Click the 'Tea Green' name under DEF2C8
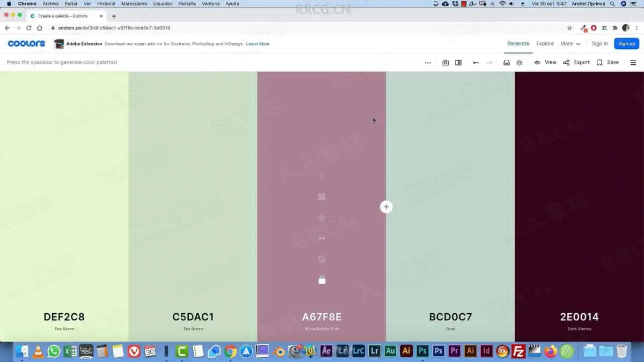This screenshot has width=644, height=362. 64,329
